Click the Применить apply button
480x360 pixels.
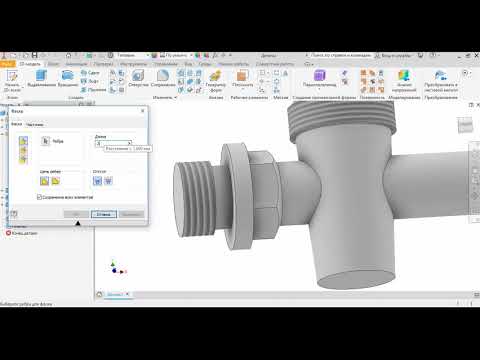[x=131, y=214]
